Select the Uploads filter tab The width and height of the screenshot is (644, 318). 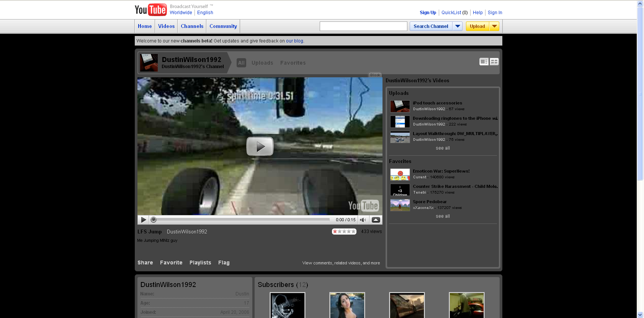click(262, 63)
